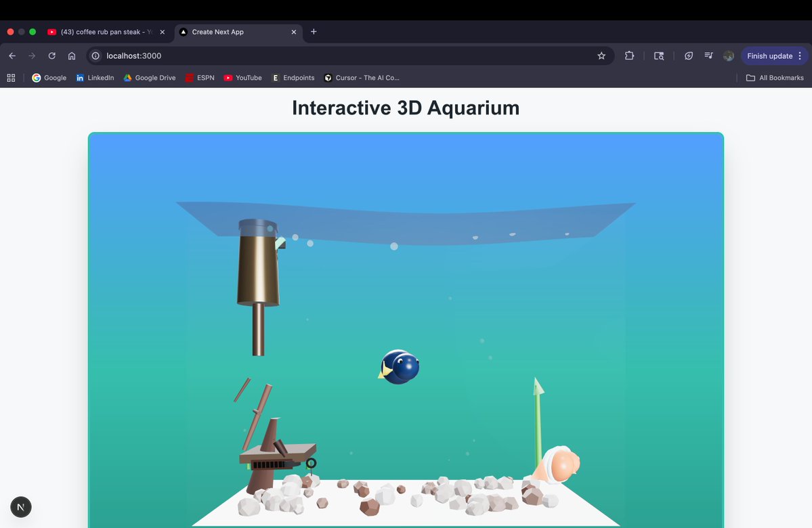Open the browser home page
Image resolution: width=812 pixels, height=528 pixels.
coord(72,56)
